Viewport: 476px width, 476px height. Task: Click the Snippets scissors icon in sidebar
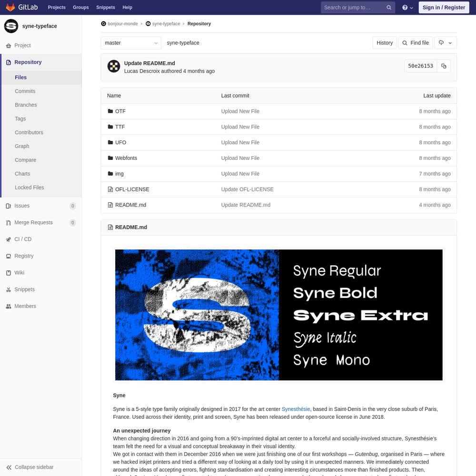point(9,289)
